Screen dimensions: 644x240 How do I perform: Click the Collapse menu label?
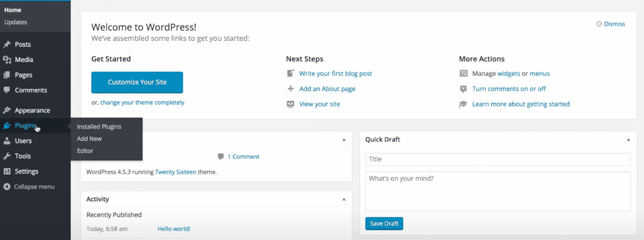34,187
